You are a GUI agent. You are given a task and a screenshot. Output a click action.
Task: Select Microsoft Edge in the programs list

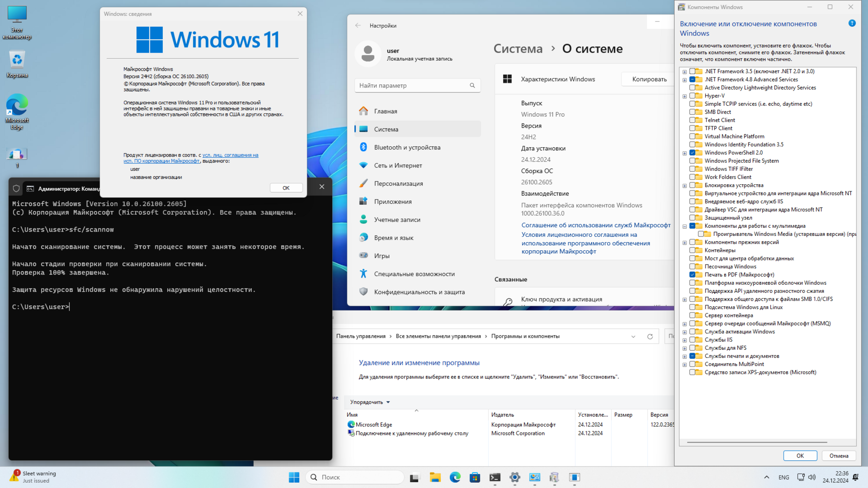pos(373,425)
